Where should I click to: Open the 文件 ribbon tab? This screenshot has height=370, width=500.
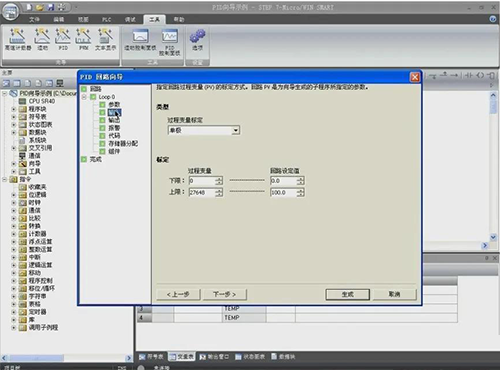click(34, 19)
